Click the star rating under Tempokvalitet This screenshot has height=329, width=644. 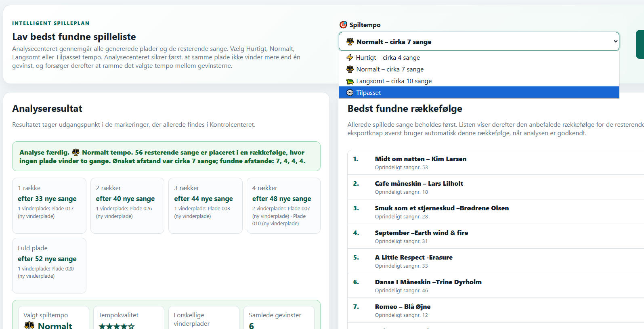coord(117,326)
